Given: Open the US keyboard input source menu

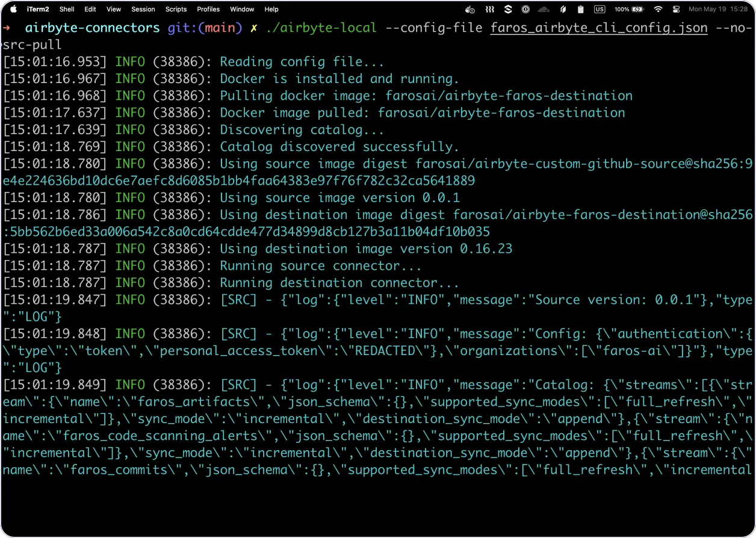Looking at the screenshot, I should (x=600, y=9).
